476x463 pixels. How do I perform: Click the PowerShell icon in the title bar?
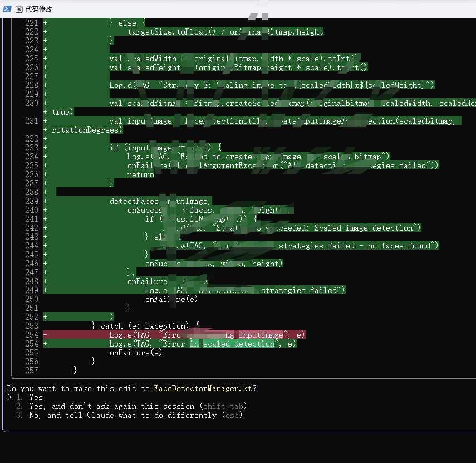click(x=7, y=9)
